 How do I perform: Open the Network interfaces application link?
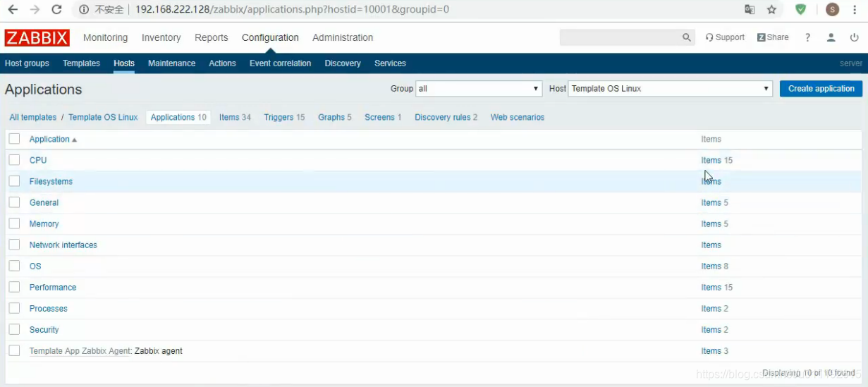point(63,245)
